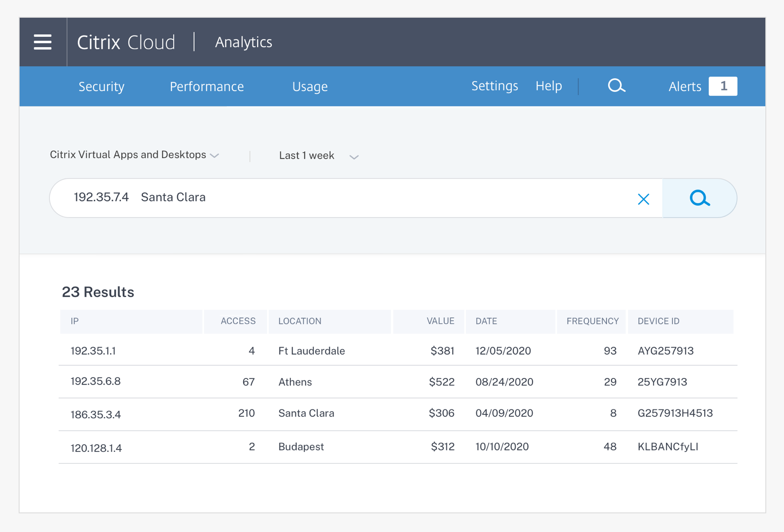Sort by the FREQUENCY column header
The width and height of the screenshot is (784, 532).
click(x=592, y=321)
